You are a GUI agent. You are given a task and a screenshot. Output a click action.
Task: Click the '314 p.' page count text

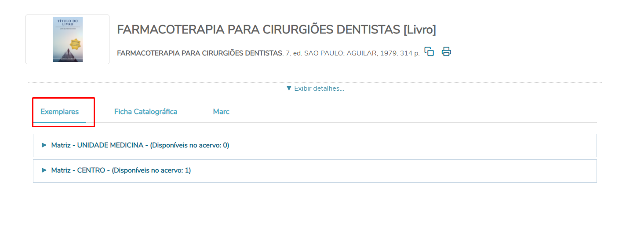point(410,53)
